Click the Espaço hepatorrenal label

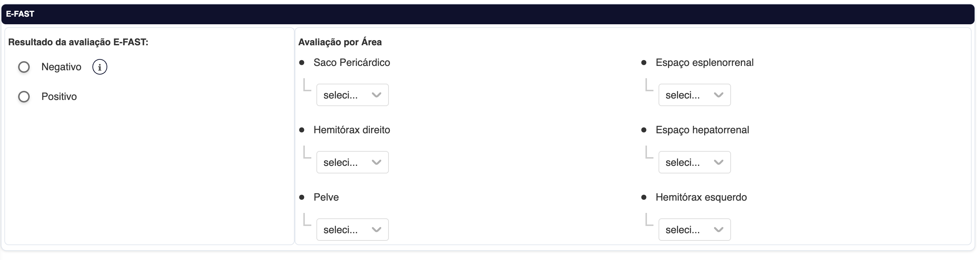[x=702, y=130]
